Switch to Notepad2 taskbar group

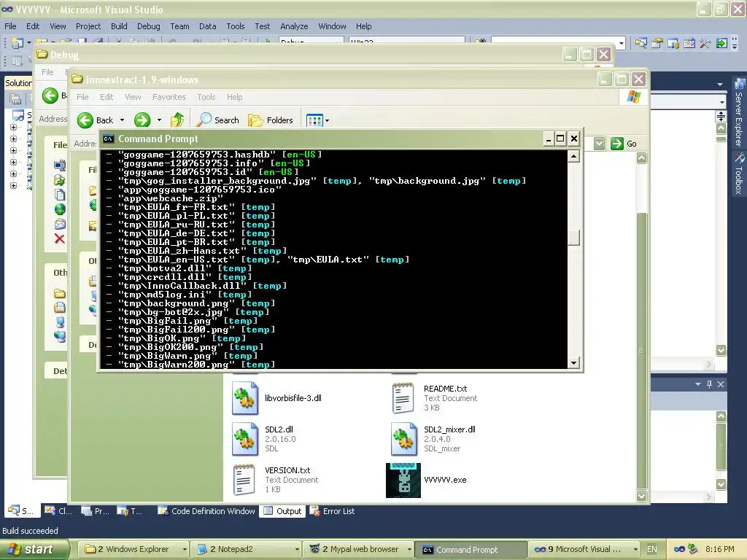245,550
